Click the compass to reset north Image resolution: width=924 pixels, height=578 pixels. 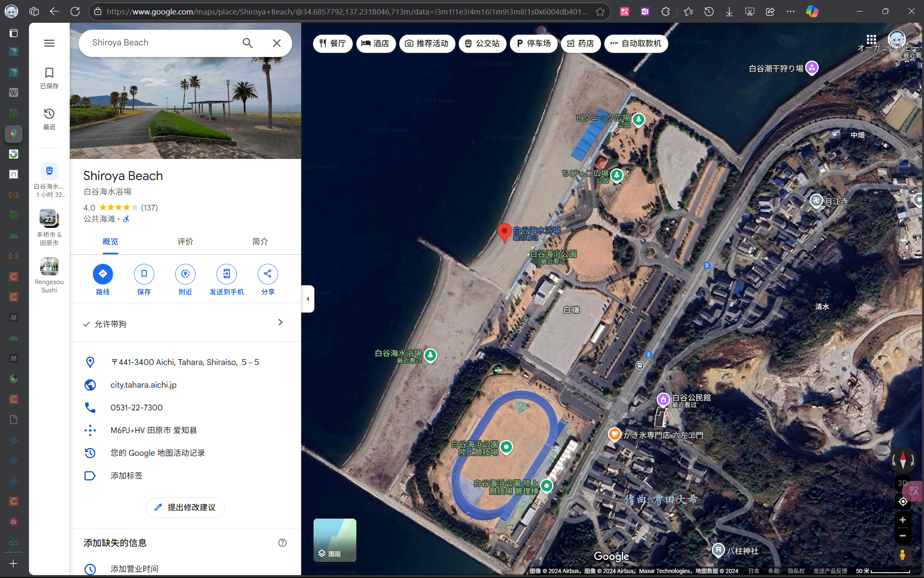903,459
